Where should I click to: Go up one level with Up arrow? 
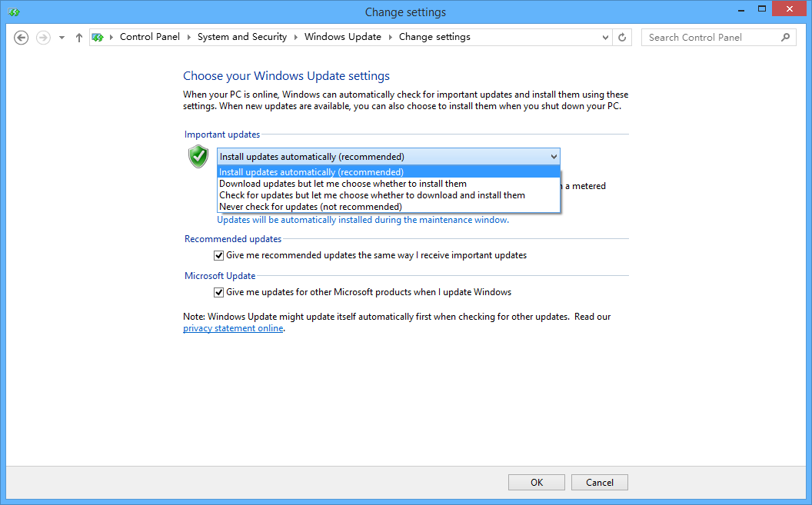click(78, 37)
